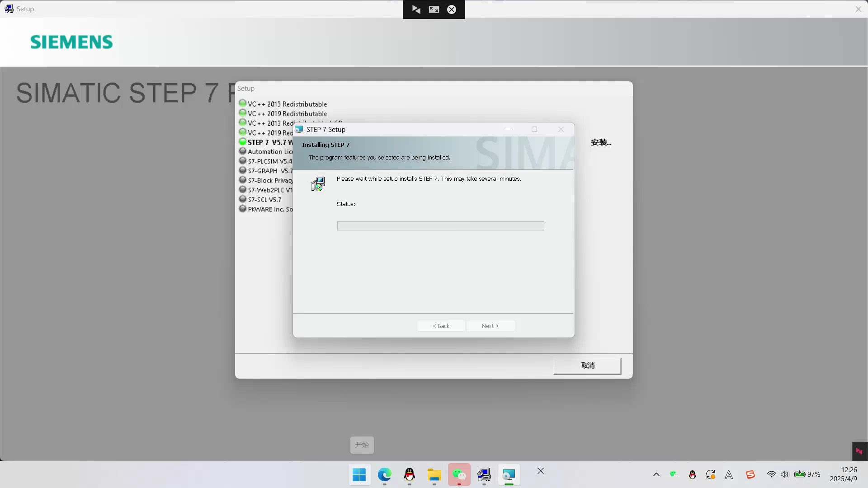Toggle fullscreen icon in top session bar
Image resolution: width=868 pixels, height=488 pixels.
[434, 9]
